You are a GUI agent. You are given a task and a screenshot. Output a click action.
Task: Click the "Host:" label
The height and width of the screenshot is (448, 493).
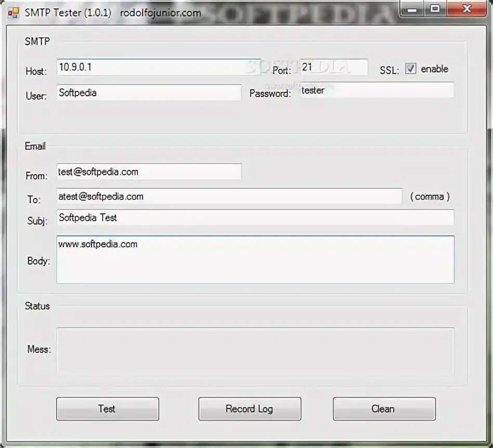point(36,71)
